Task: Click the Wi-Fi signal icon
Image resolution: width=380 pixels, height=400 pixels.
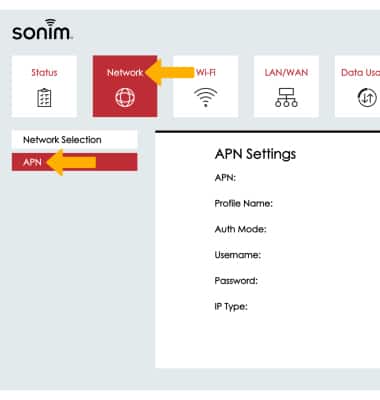Action: tap(206, 97)
